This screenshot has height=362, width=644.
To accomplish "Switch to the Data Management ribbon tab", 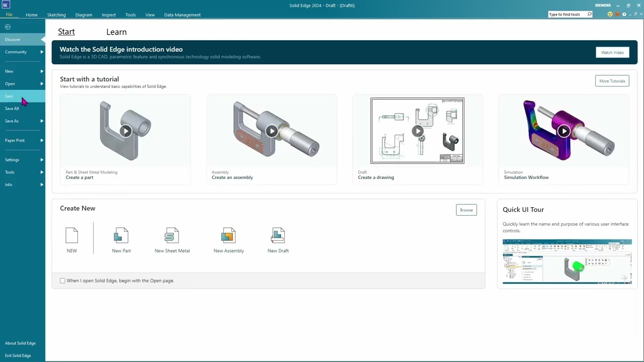I will click(x=182, y=15).
